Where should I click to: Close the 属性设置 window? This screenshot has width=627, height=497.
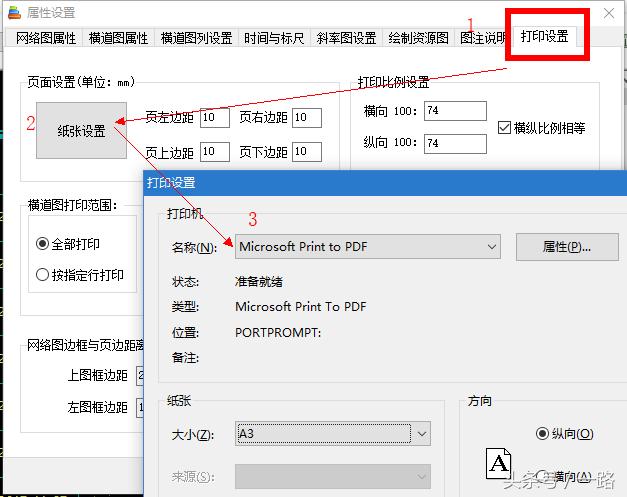click(609, 13)
